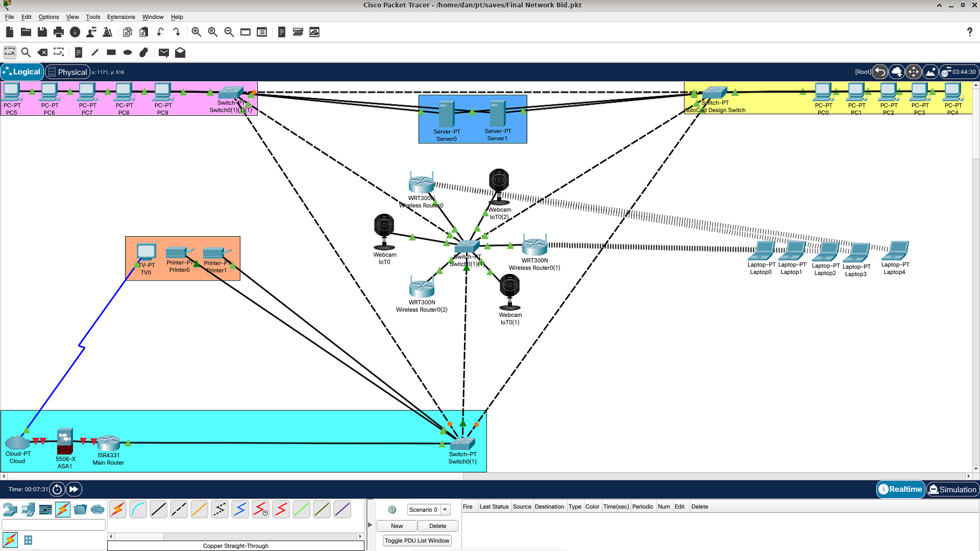Image resolution: width=980 pixels, height=551 pixels.
Task: Select the Resize Shape tool
Action: pyautogui.click(x=59, y=52)
